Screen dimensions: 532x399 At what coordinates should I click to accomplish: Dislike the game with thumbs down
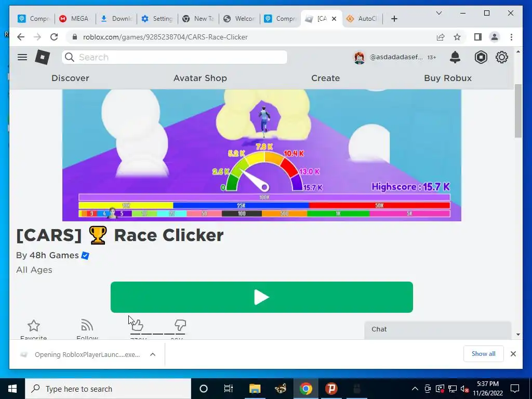[180, 325]
